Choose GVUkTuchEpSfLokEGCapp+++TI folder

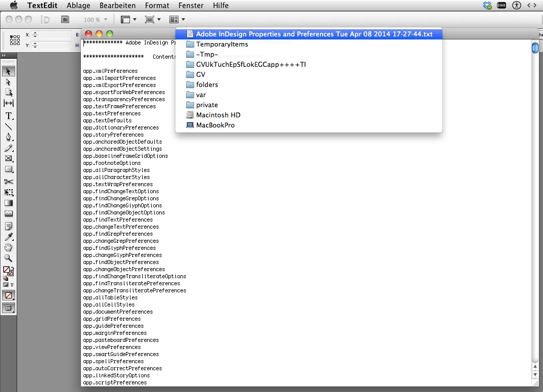pos(308,64)
